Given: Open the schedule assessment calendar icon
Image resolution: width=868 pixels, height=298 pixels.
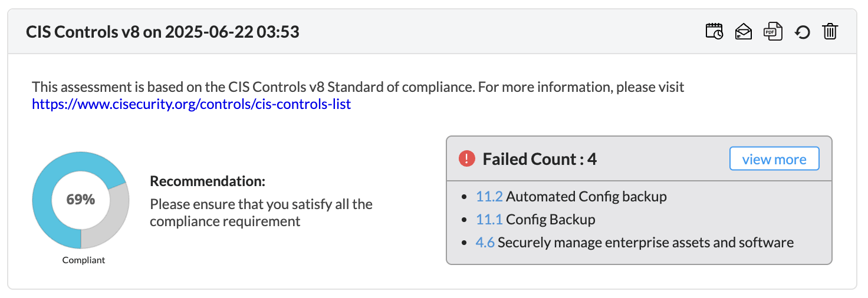Looking at the screenshot, I should pyautogui.click(x=714, y=31).
